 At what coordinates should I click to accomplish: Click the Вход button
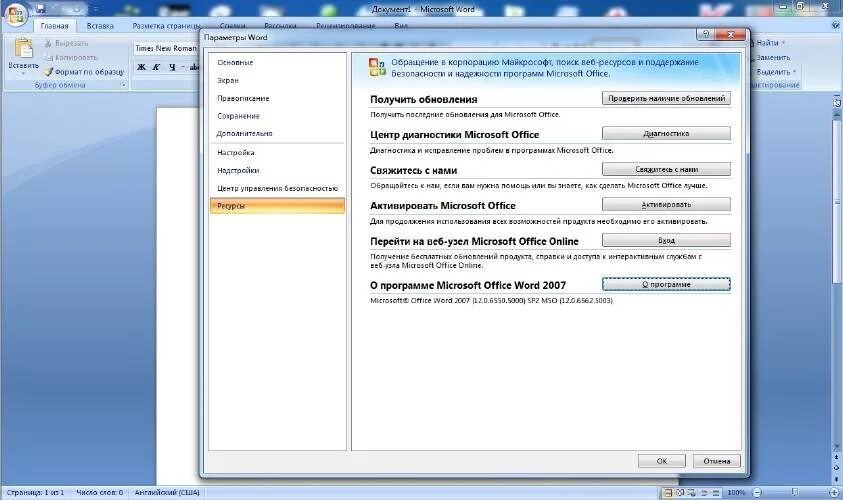[666, 240]
